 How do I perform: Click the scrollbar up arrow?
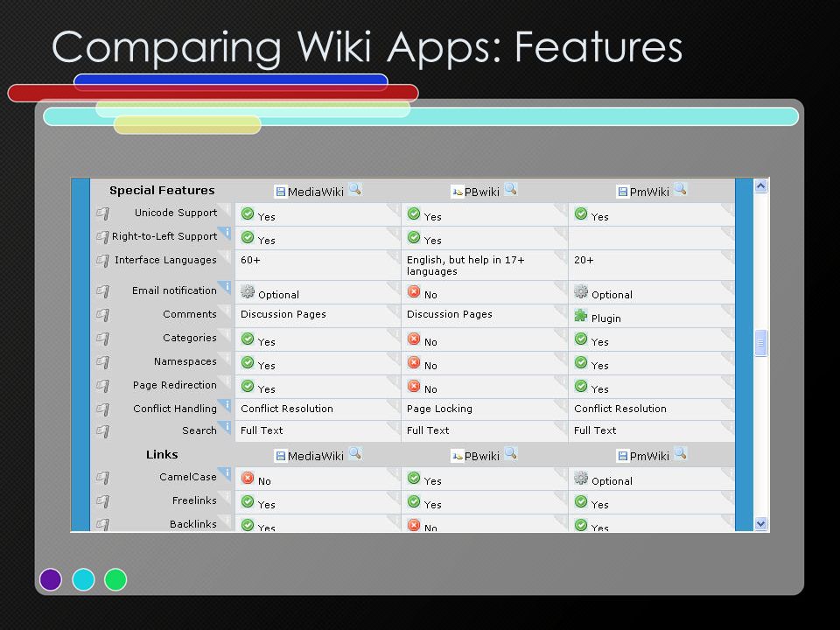point(760,185)
